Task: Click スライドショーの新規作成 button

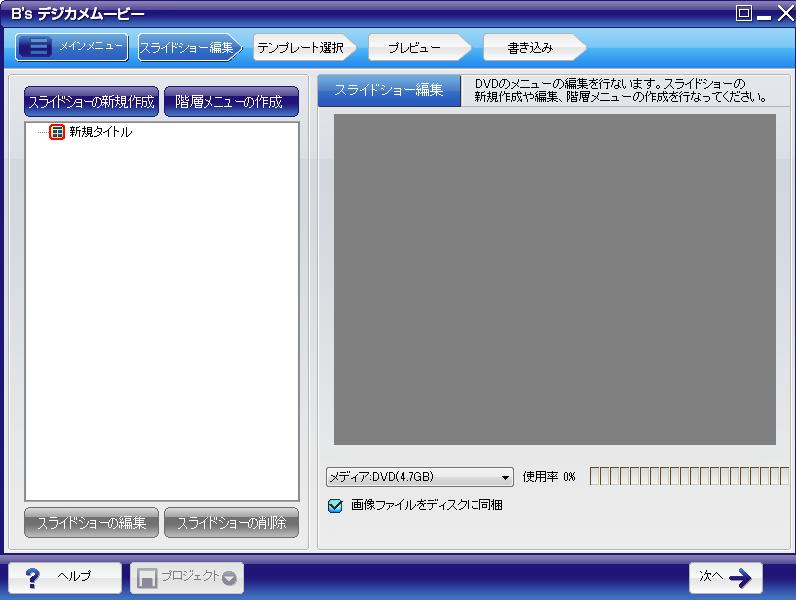Action: coord(91,102)
